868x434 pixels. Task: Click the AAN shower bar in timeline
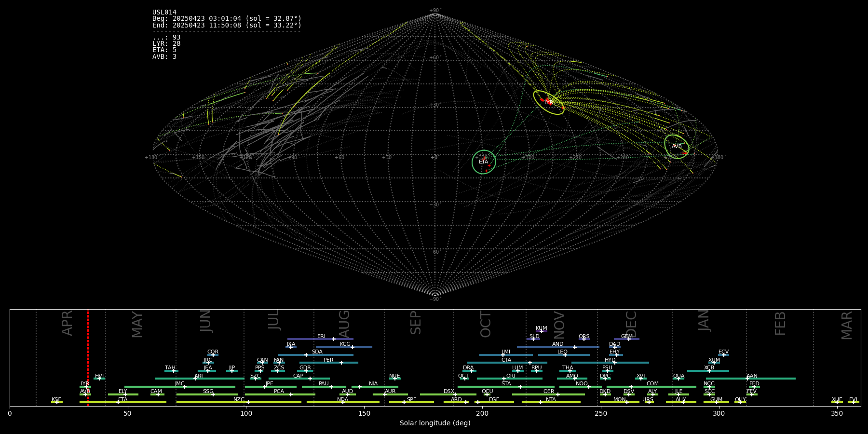[x=751, y=379]
